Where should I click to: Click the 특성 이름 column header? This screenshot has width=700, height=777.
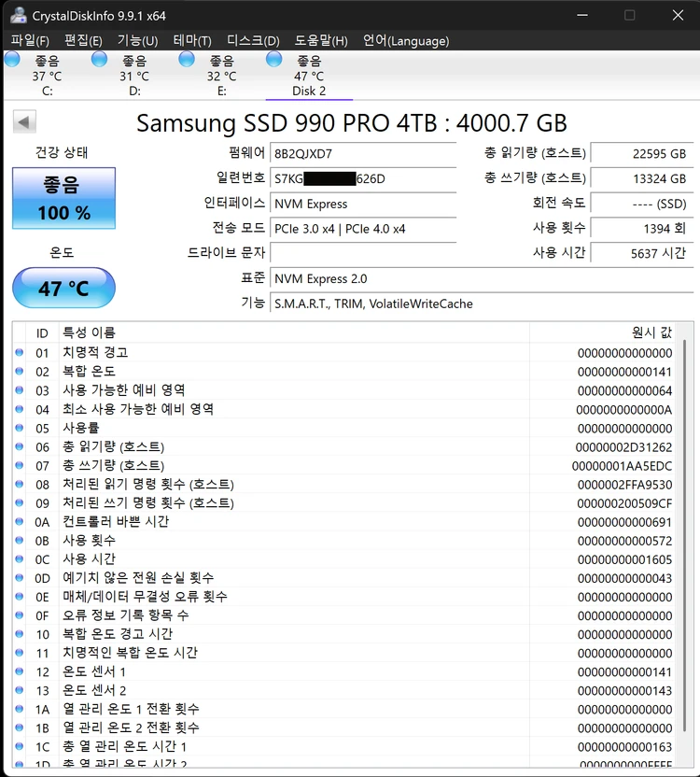pos(294,333)
